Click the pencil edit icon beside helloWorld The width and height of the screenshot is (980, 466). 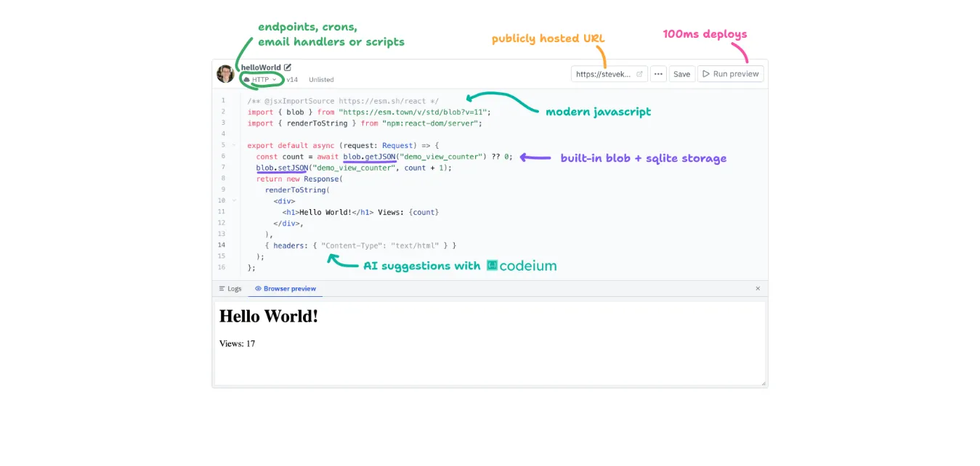tap(288, 68)
